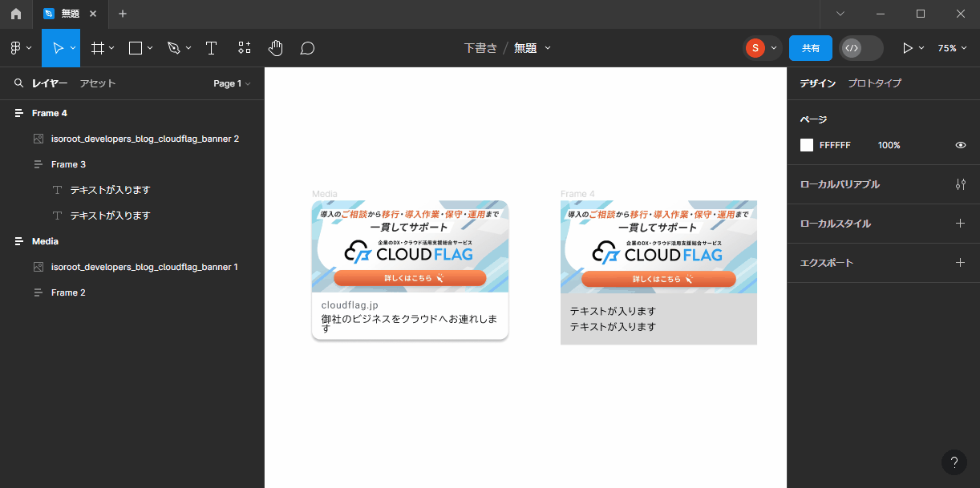Open the file name 無題 dropdown chevron
The image size is (980, 488).
click(x=548, y=48)
